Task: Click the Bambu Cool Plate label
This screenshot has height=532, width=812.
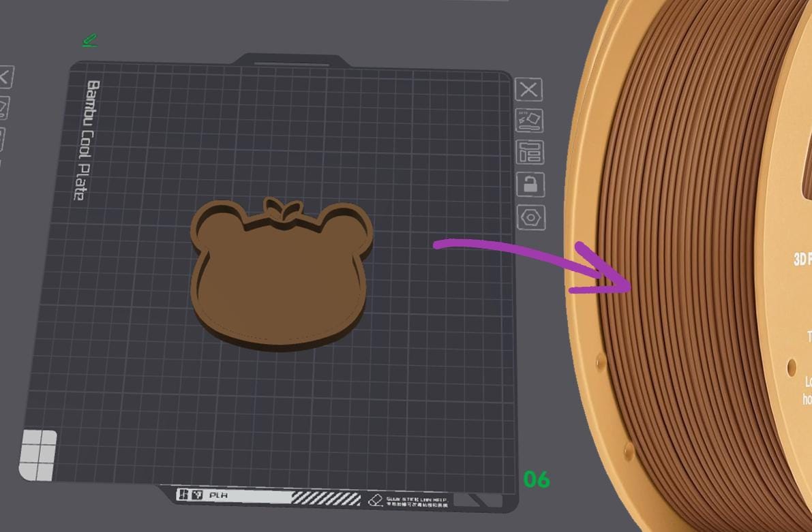Action: click(x=87, y=140)
